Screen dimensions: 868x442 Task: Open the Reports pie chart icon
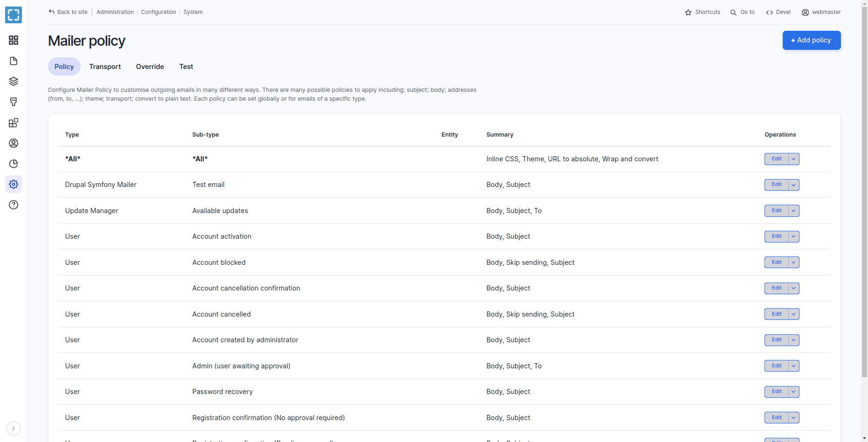[x=14, y=164]
